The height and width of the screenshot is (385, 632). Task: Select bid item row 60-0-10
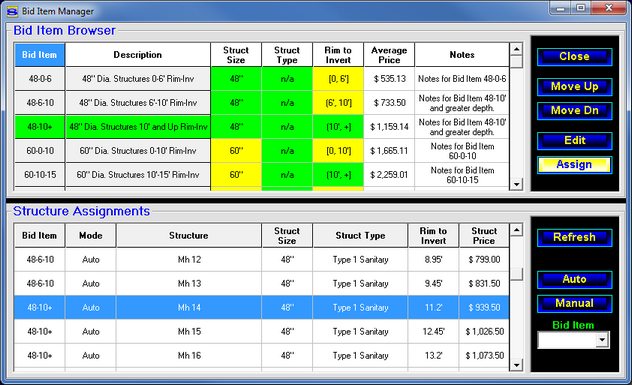coord(40,151)
